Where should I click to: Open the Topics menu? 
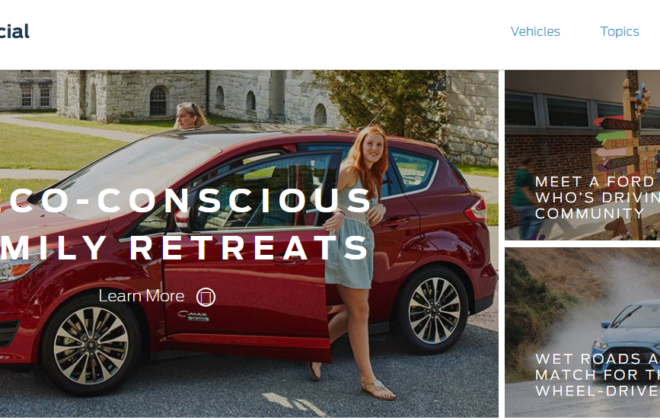point(620,32)
